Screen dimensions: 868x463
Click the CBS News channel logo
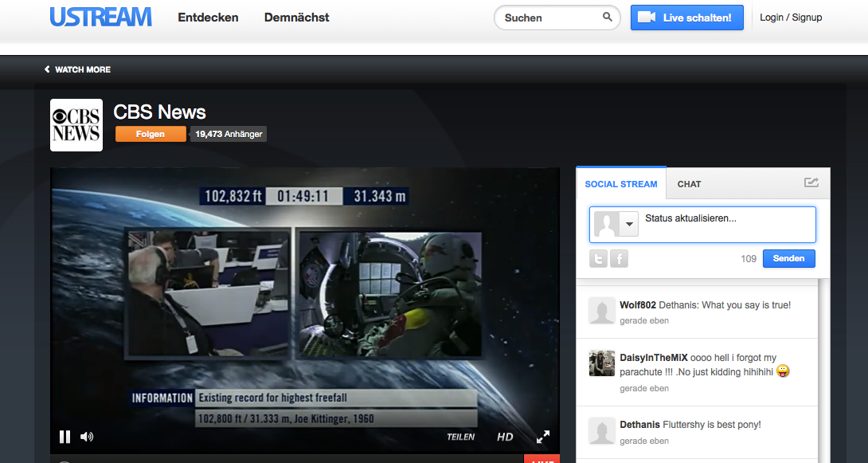coord(76,125)
